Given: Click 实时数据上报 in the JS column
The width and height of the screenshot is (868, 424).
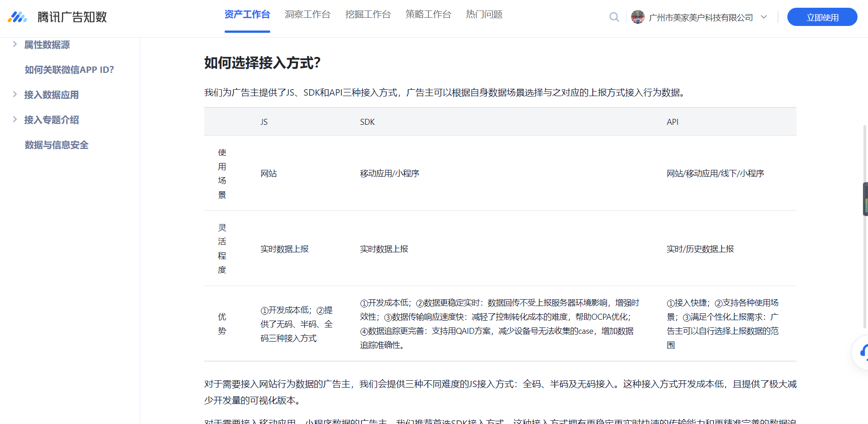Looking at the screenshot, I should pos(284,249).
